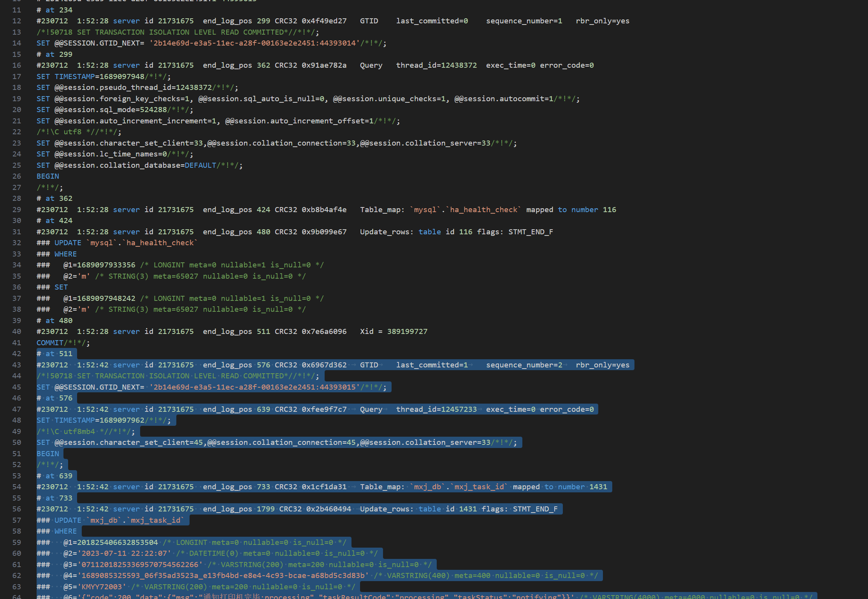Screen dimensions: 868x599
Task: Click 'thread_id=12457233' on line 47
Action: [436, 409]
